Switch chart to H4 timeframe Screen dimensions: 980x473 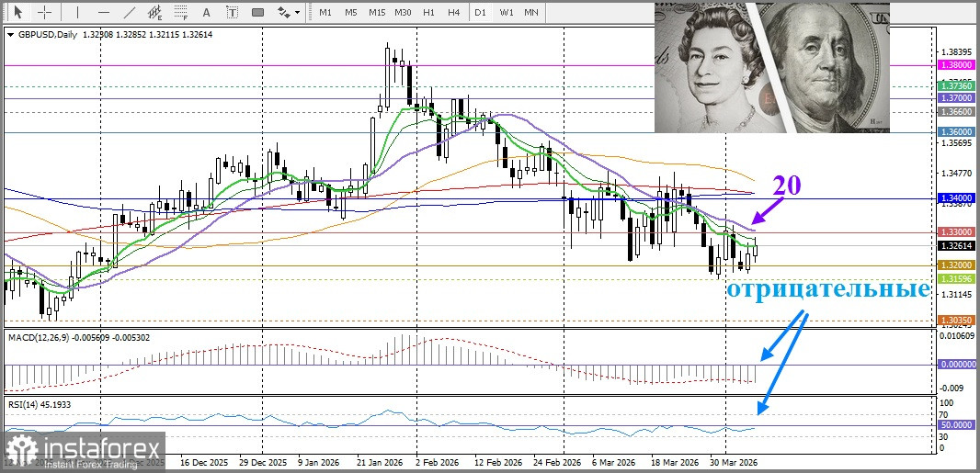[x=454, y=12]
